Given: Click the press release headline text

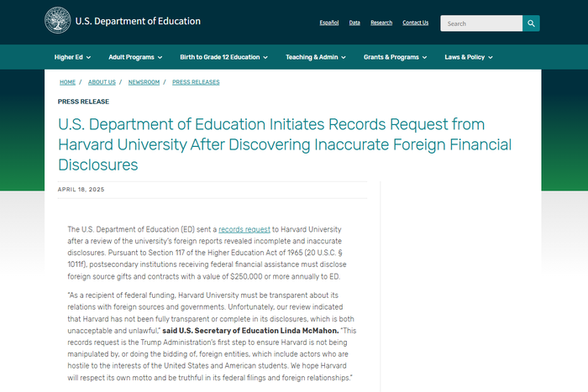Looking at the screenshot, I should 285,144.
